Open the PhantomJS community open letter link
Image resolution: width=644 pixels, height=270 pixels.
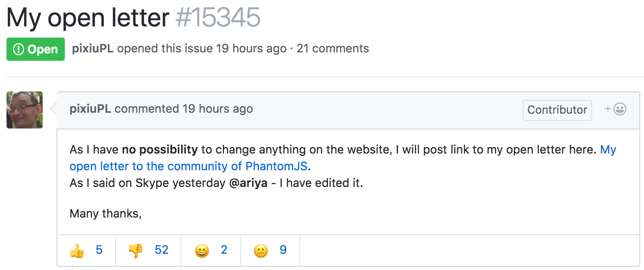coord(343,158)
